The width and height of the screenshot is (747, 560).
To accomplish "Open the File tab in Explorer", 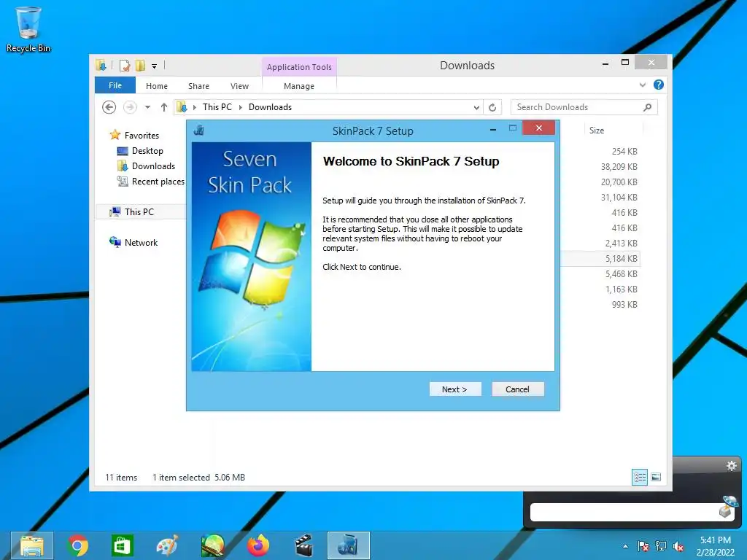I will coord(115,85).
